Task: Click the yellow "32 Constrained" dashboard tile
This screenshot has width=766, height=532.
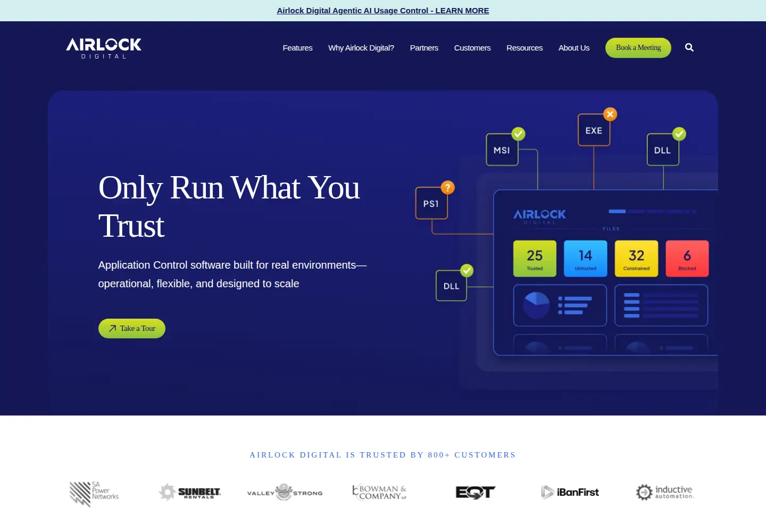Action: tap(636, 259)
